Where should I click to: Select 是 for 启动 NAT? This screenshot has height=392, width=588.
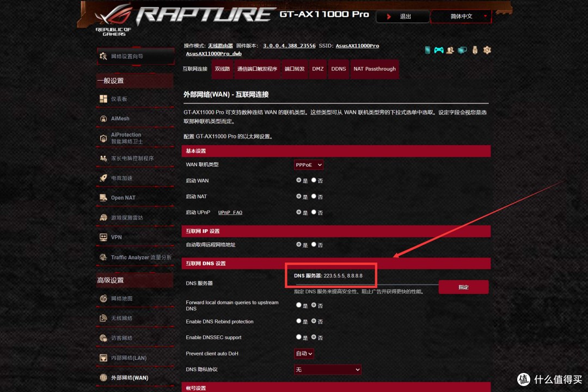click(298, 196)
